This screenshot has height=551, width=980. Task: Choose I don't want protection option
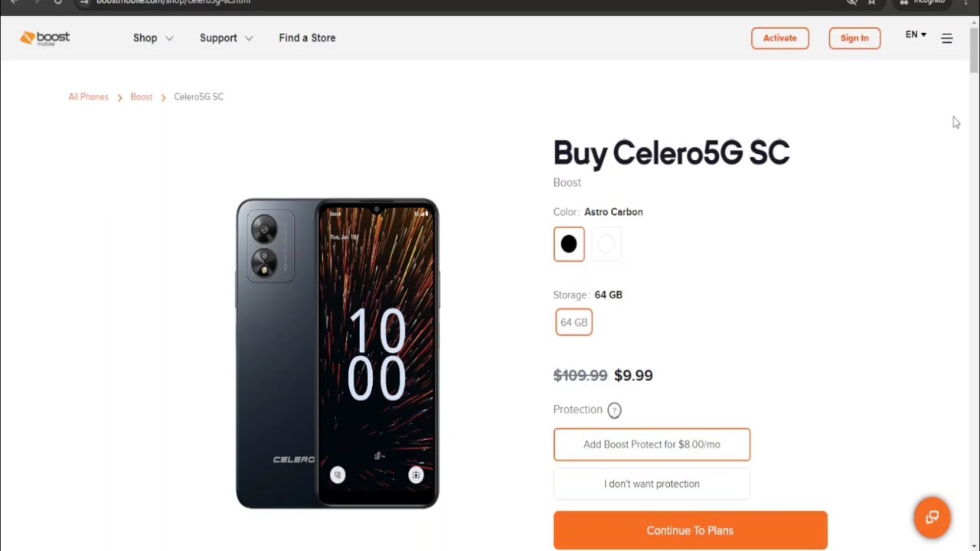tap(652, 484)
